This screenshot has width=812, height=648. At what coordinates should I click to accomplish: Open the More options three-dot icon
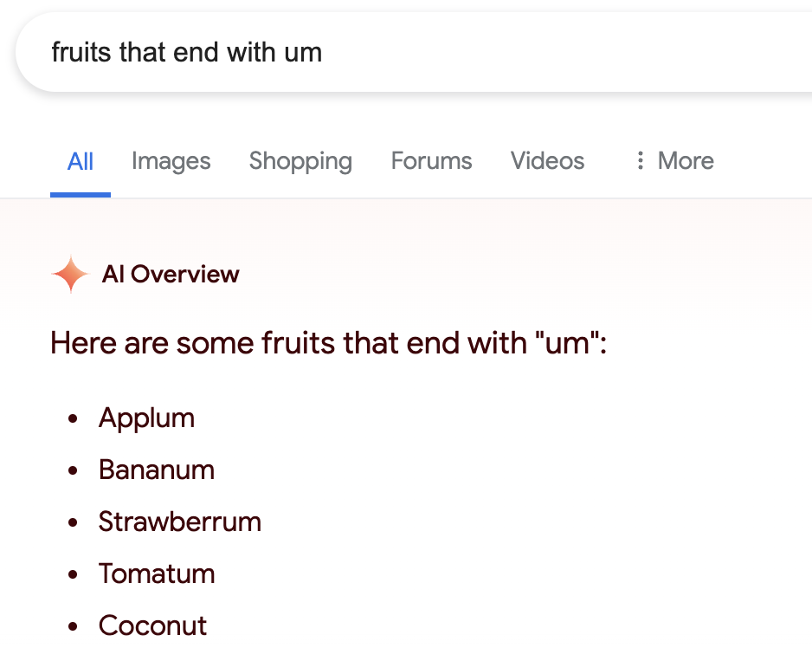click(640, 161)
